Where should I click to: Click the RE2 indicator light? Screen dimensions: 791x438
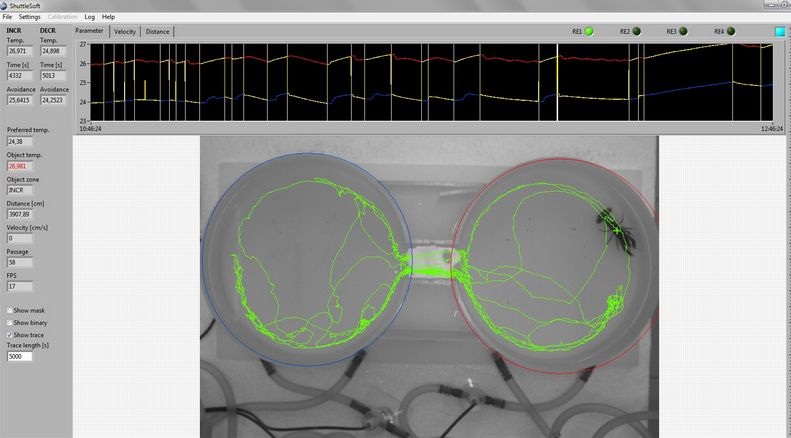point(636,32)
